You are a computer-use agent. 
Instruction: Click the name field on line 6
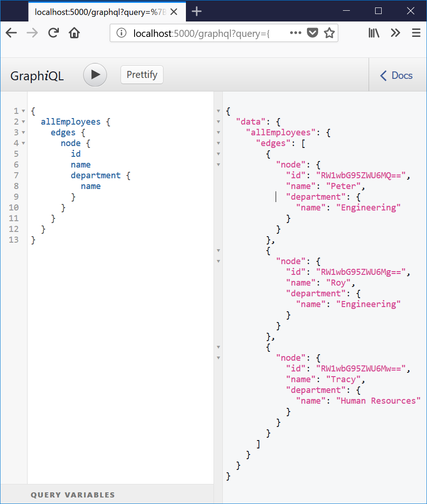(81, 165)
